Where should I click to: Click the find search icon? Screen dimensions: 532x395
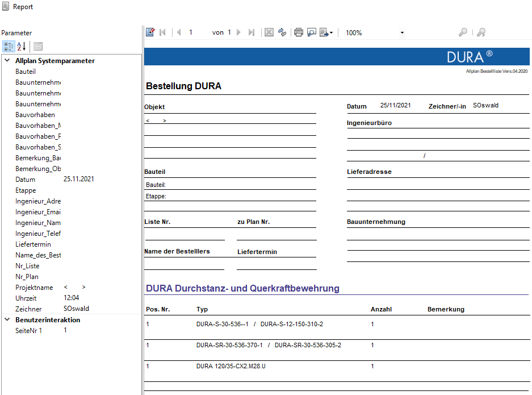pyautogui.click(x=463, y=32)
